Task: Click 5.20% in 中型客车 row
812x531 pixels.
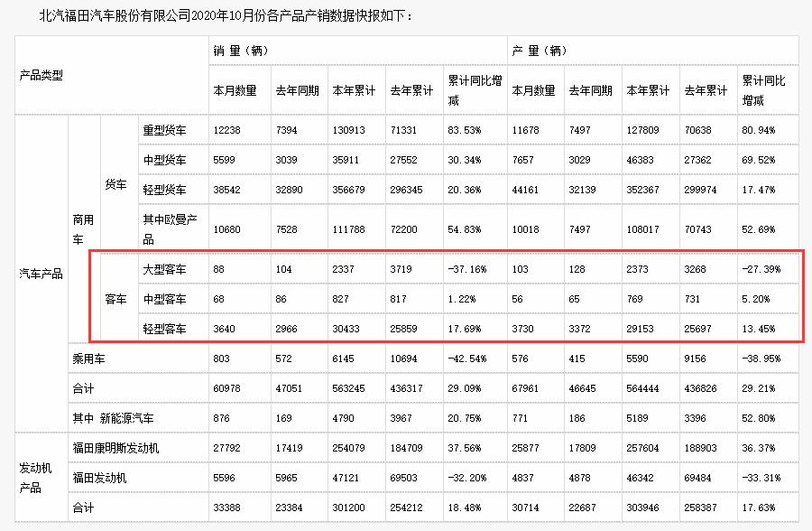Action: coord(755,299)
